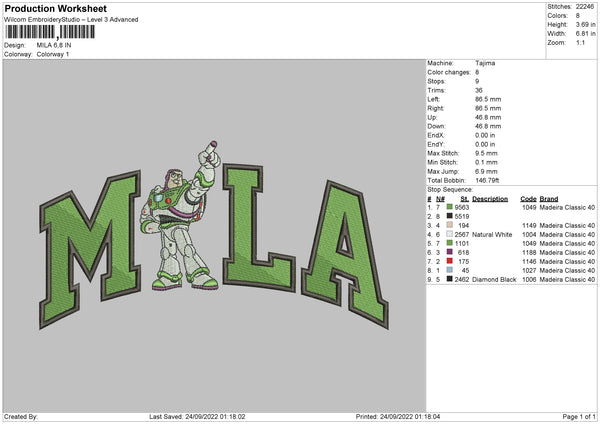Select the Diamond Black color swatch
600x424 pixels.
pos(449,279)
